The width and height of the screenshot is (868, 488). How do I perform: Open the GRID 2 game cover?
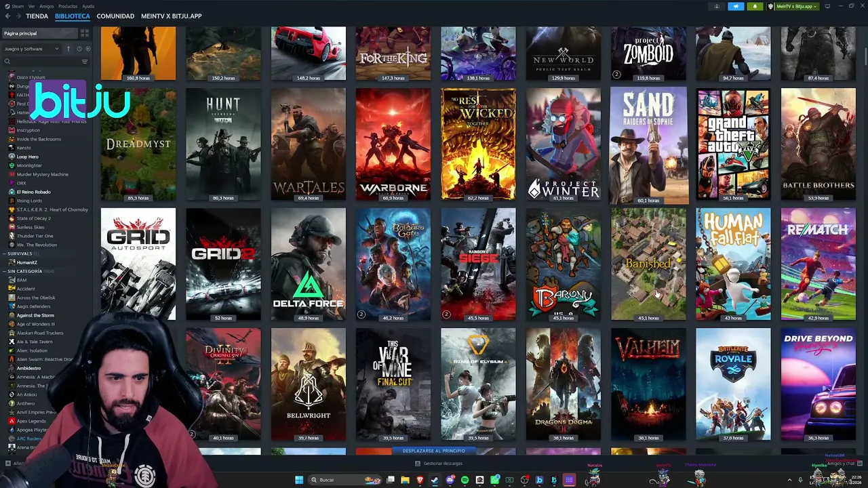[223, 264]
